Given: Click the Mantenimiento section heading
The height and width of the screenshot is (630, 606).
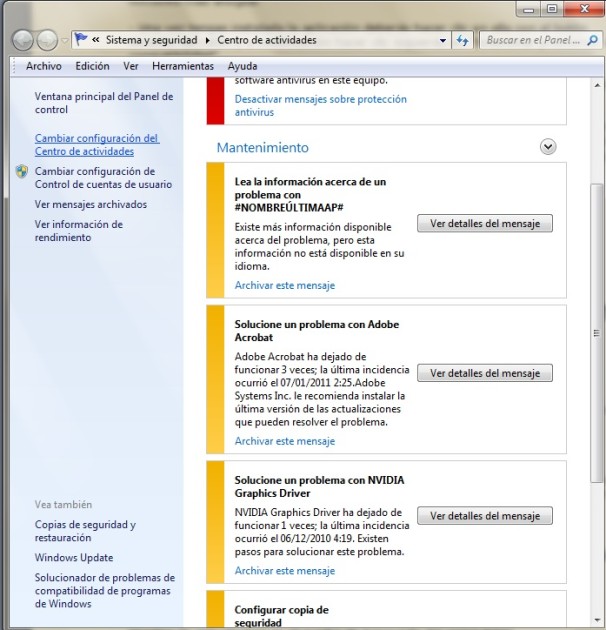Looking at the screenshot, I should 263,147.
